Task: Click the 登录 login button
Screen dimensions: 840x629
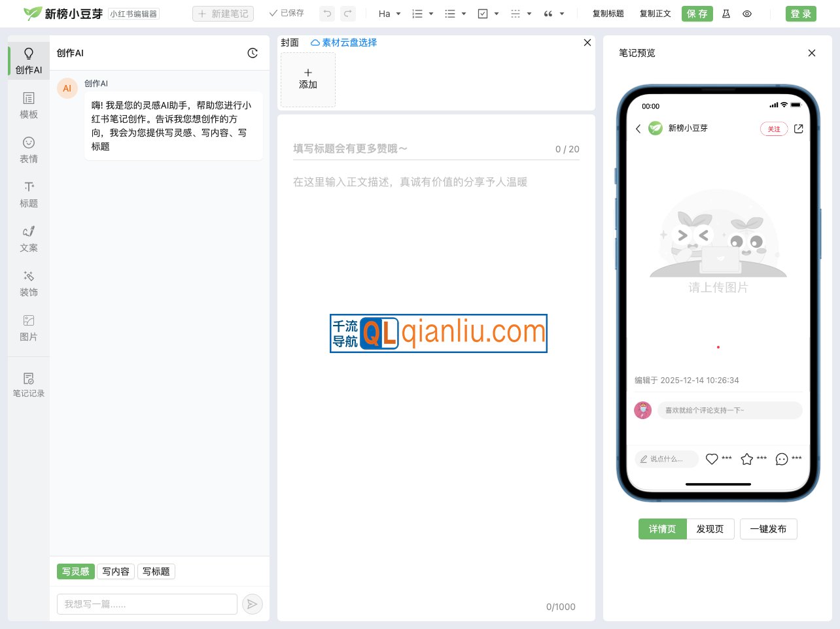Action: (801, 13)
